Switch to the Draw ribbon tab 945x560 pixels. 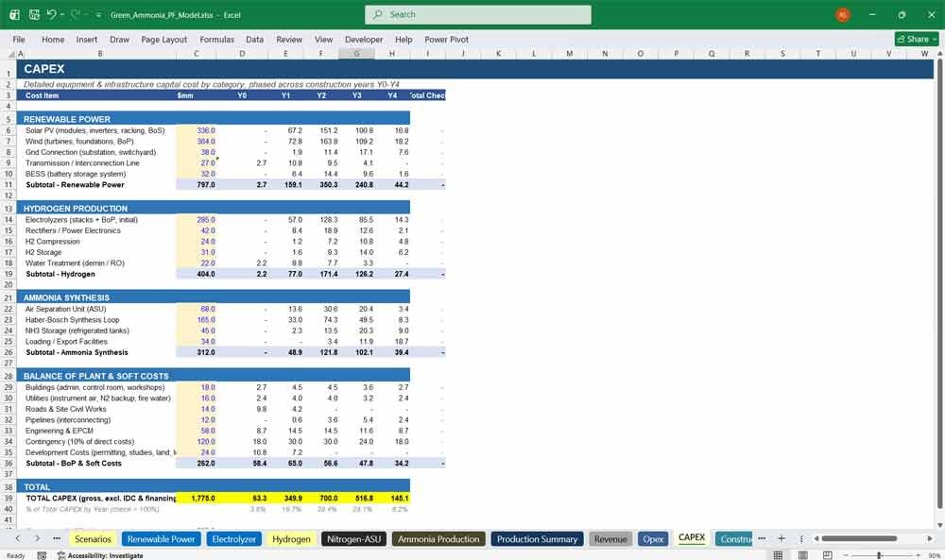pyautogui.click(x=119, y=39)
